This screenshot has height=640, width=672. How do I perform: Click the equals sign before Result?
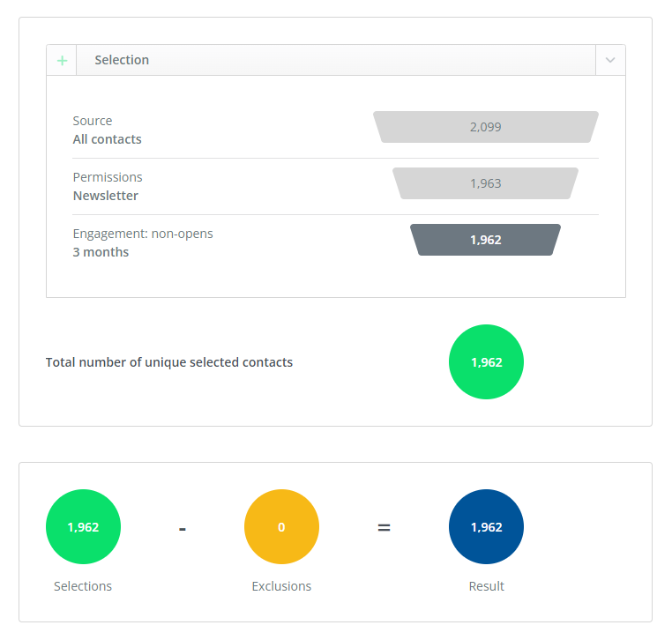384,528
